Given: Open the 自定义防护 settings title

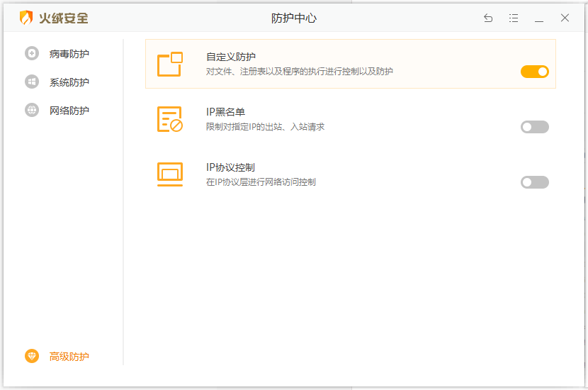Looking at the screenshot, I should click(231, 57).
